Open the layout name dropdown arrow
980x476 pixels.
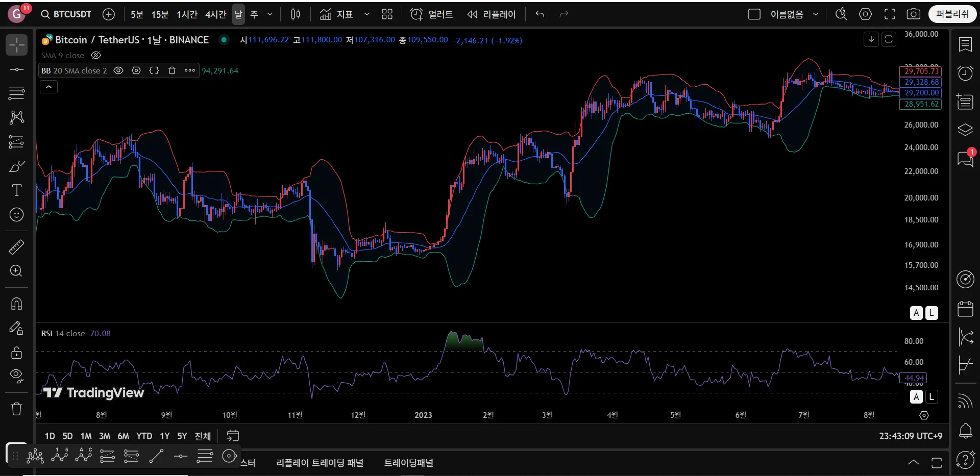(x=816, y=14)
